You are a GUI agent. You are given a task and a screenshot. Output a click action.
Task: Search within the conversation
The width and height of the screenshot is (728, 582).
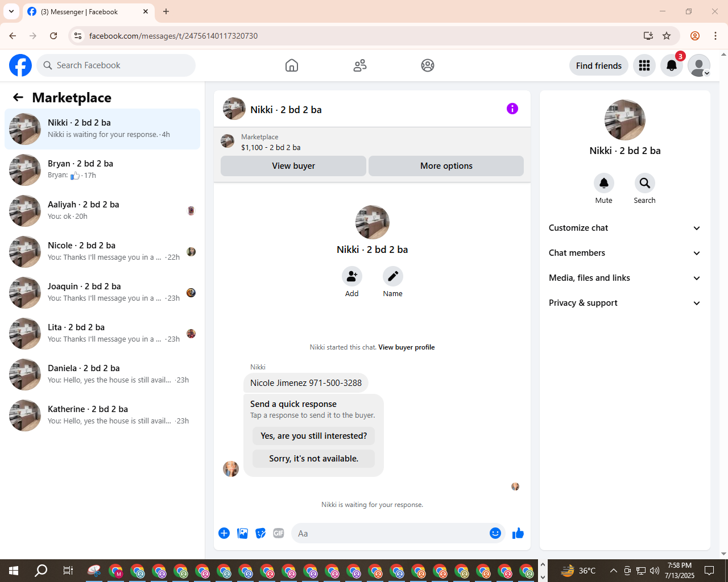[x=645, y=183]
